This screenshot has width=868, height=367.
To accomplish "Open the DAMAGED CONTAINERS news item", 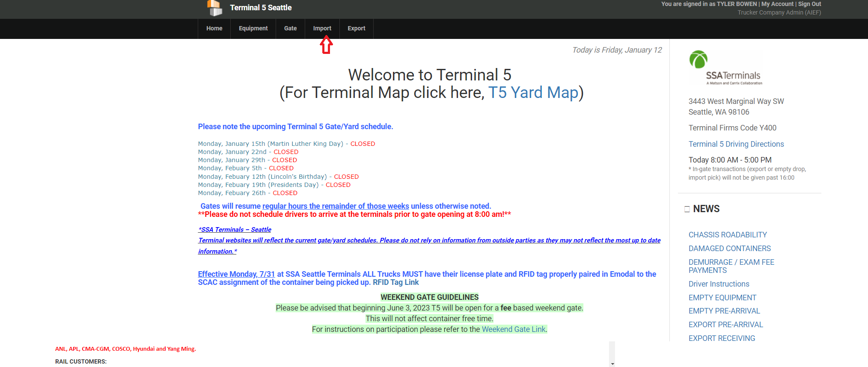I will [729, 249].
